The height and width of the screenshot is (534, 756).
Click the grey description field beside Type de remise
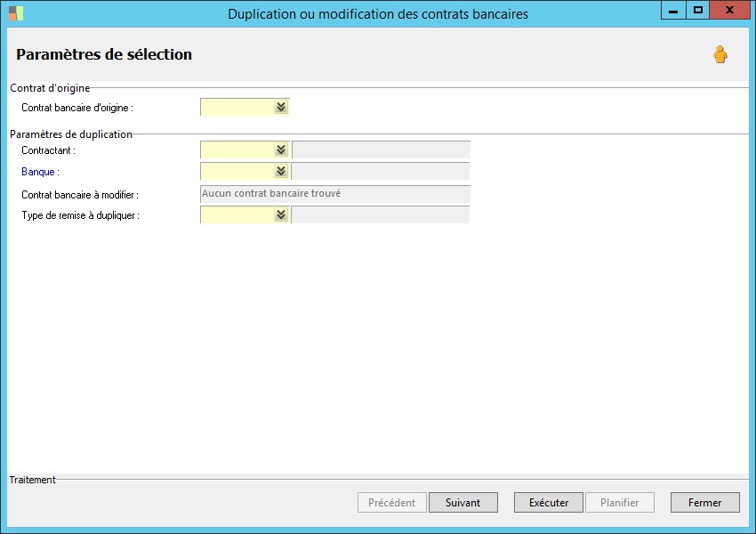point(381,214)
